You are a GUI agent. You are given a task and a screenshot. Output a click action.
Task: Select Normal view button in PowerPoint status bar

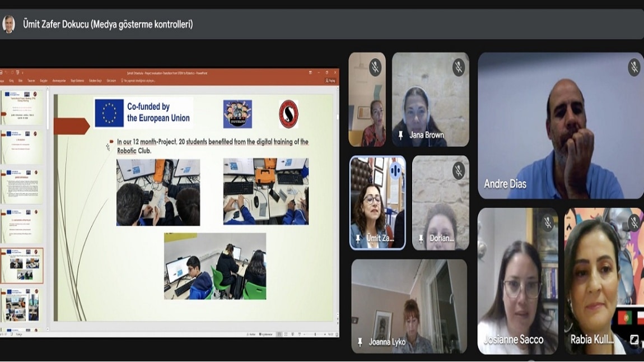click(278, 335)
